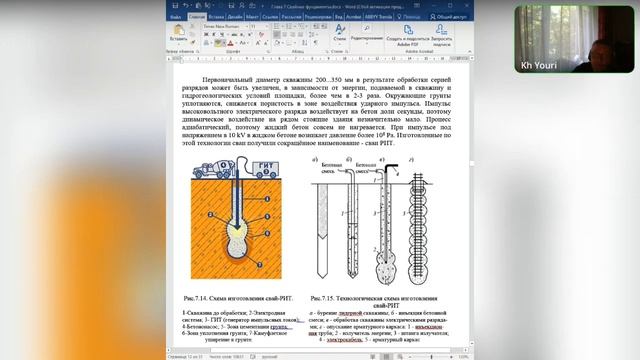This screenshot has width=640, height=360.
Task: Open the Стили styles gallery
Action: click(x=340, y=33)
